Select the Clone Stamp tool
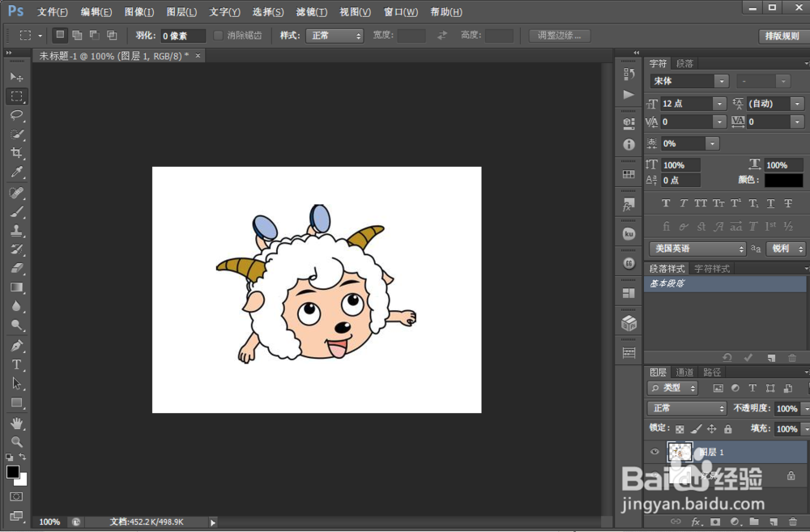The width and height of the screenshot is (810, 532). pyautogui.click(x=16, y=230)
